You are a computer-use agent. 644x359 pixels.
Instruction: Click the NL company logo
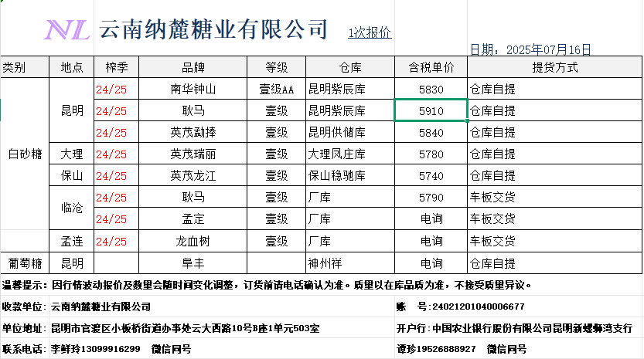pos(66,30)
